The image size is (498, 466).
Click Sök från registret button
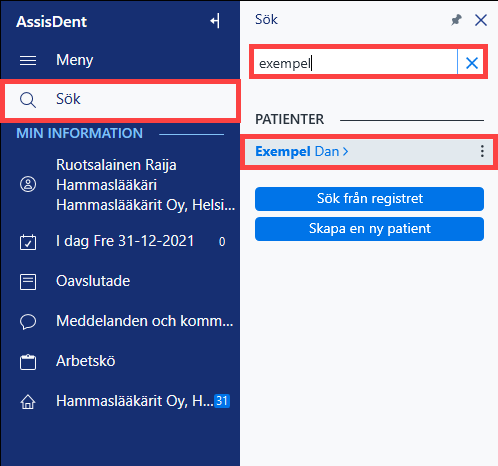tap(369, 199)
